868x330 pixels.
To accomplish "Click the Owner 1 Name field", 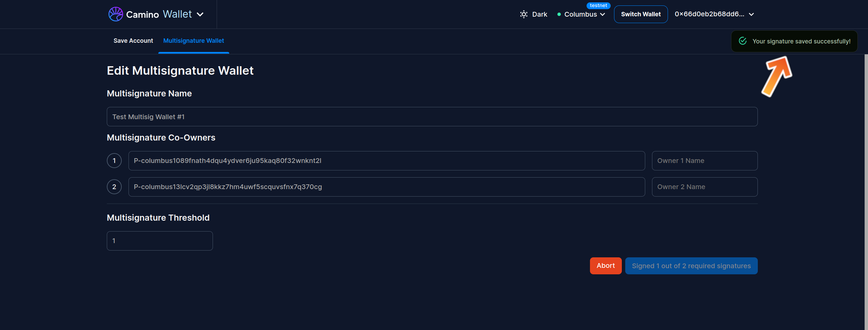I will [705, 161].
